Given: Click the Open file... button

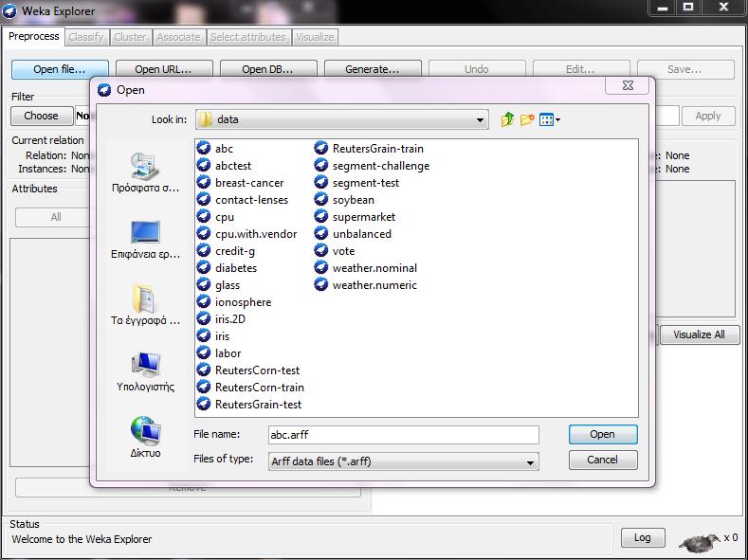Looking at the screenshot, I should 60,69.
